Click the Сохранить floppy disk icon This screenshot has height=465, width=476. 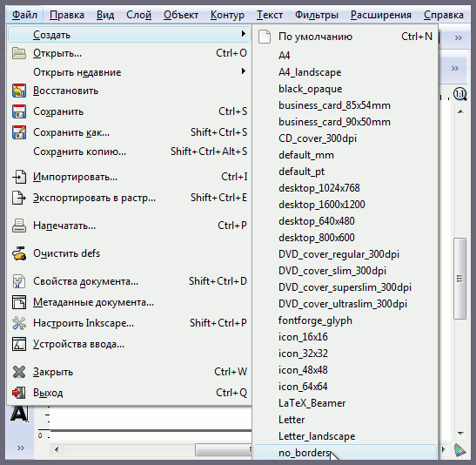click(x=19, y=111)
